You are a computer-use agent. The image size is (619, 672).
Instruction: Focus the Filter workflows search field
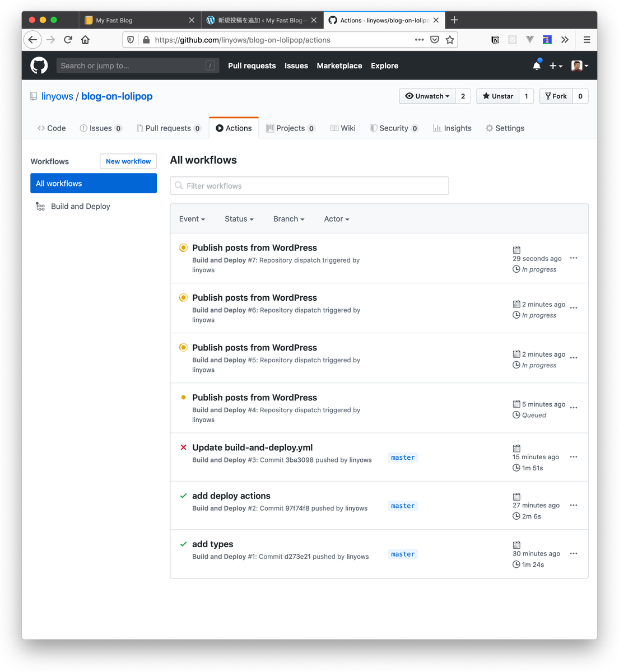(309, 186)
